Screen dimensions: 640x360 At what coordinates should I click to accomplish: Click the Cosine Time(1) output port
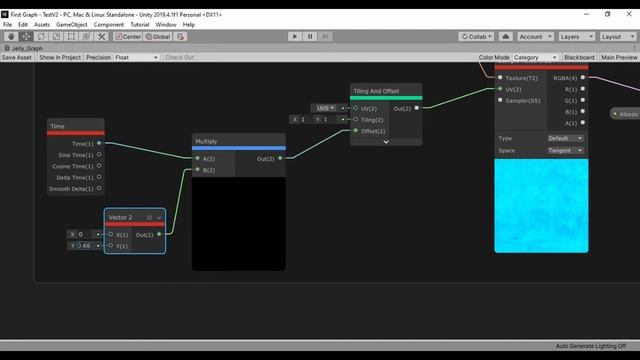pos(99,166)
